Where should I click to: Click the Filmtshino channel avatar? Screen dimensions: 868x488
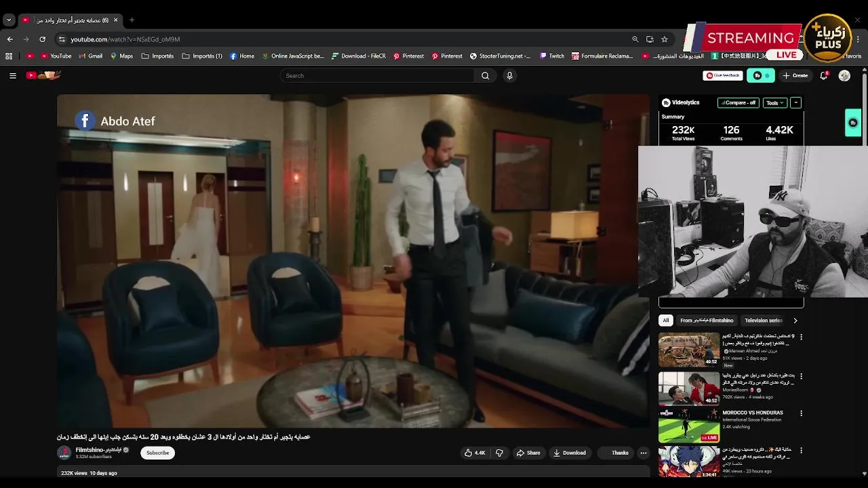pos(64,453)
